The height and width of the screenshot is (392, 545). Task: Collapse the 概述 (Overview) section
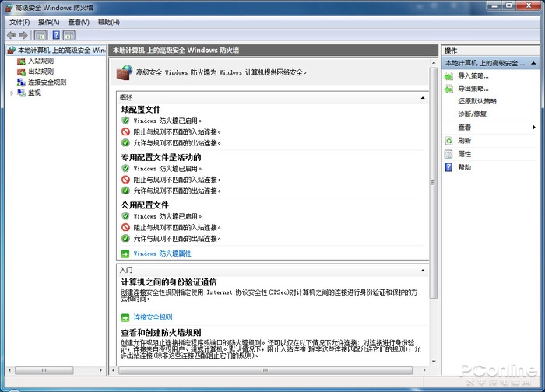click(422, 97)
